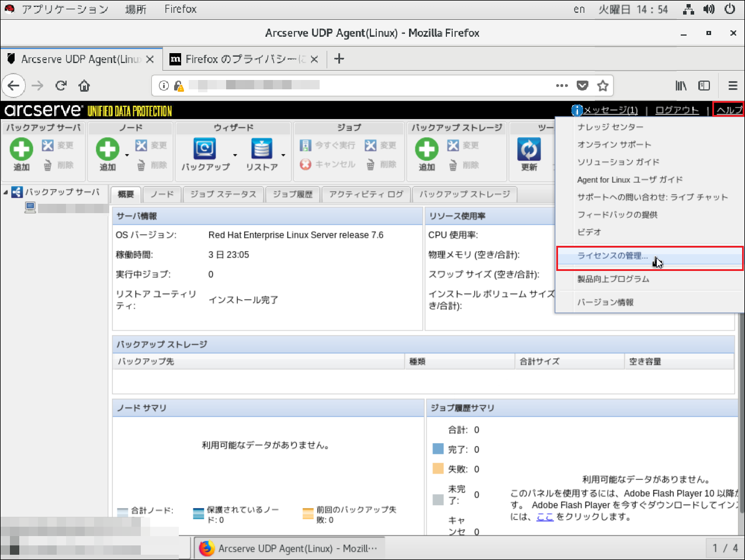This screenshot has height=560, width=745.
Task: Open Firefox hamburger menu
Action: click(733, 86)
